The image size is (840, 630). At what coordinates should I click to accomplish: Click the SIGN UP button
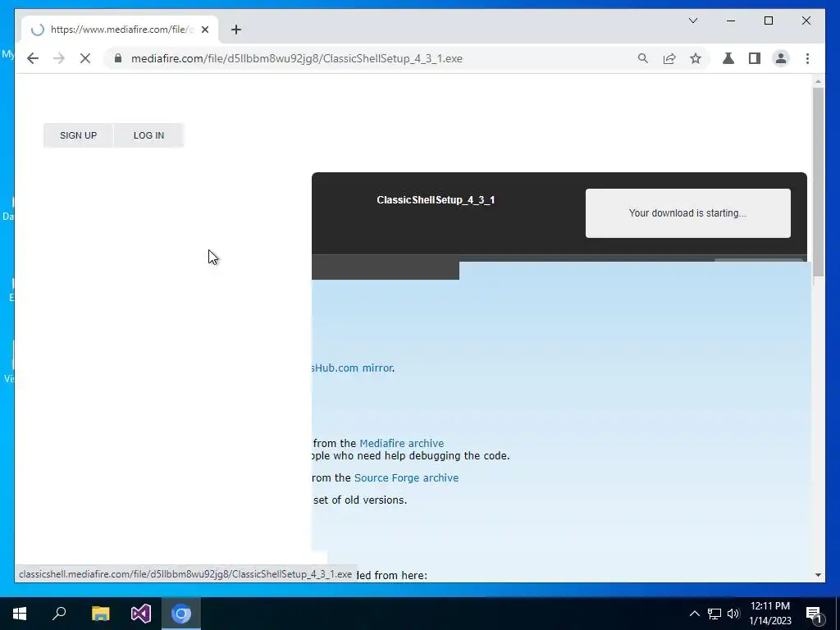[x=78, y=135]
